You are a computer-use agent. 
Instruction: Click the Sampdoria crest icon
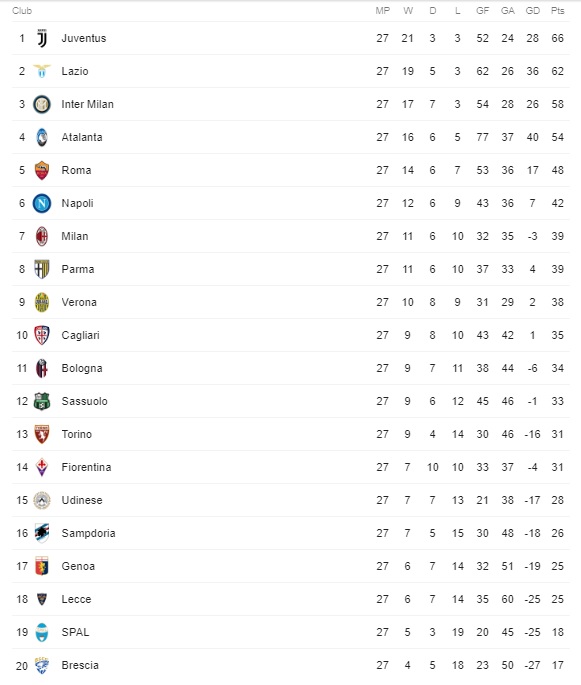(42, 533)
